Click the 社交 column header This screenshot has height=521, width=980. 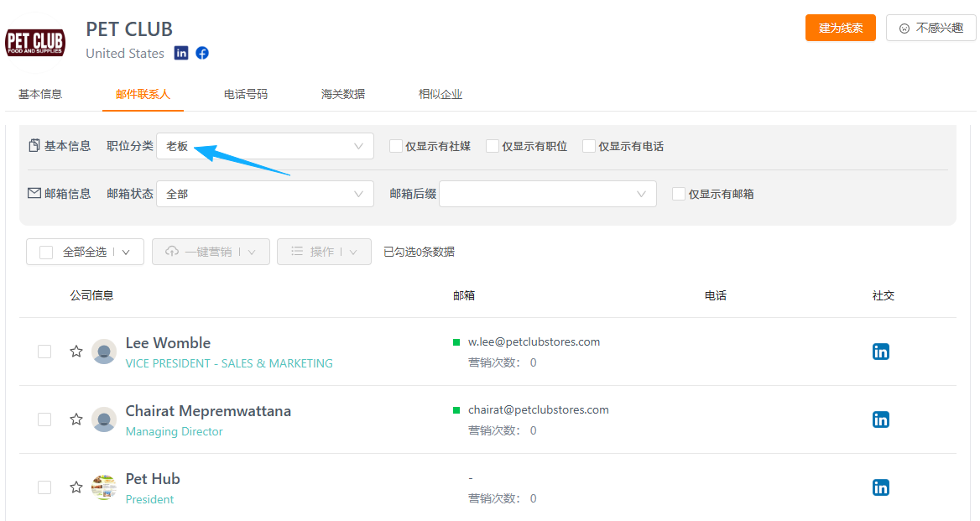click(x=884, y=295)
